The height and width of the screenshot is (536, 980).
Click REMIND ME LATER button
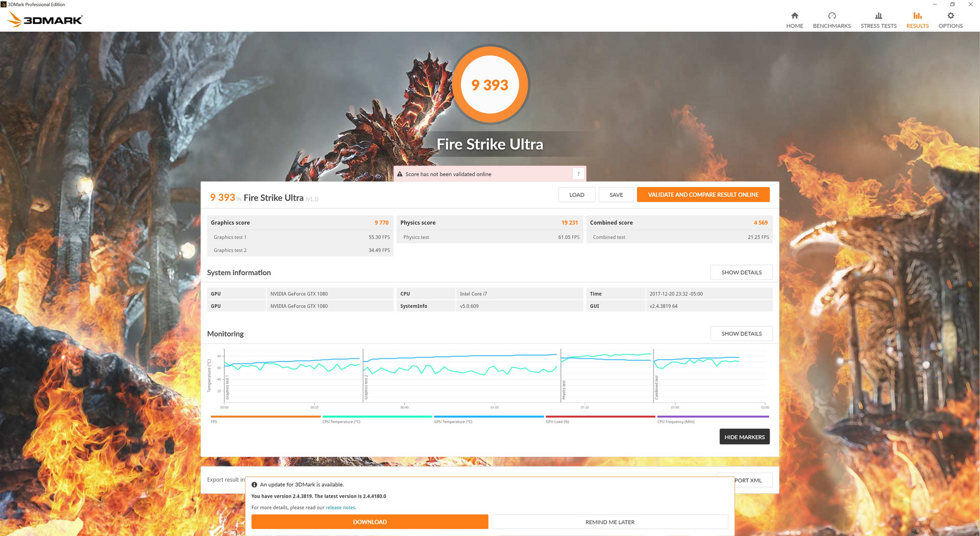(x=610, y=522)
